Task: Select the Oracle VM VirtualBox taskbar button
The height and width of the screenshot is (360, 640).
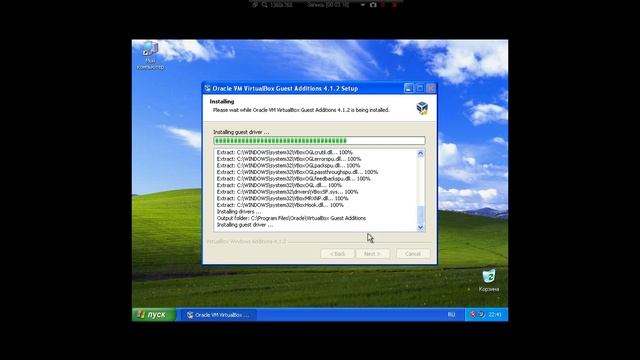Action: coord(218,315)
